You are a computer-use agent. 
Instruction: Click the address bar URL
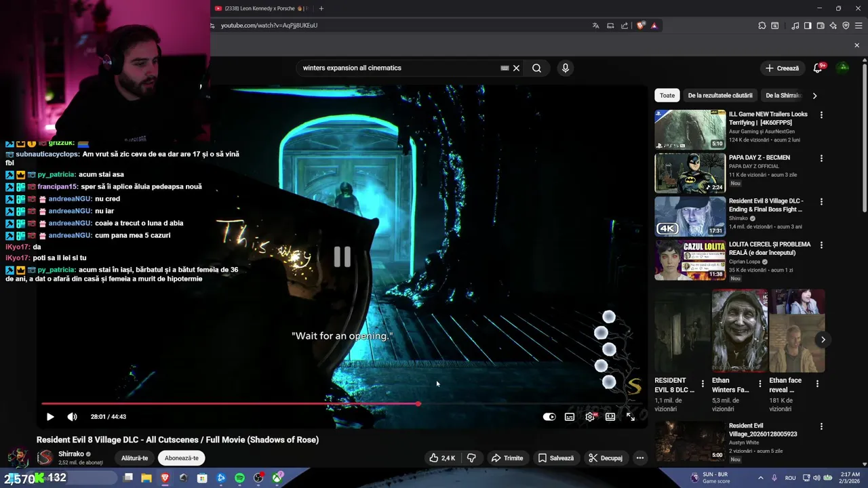click(x=269, y=26)
